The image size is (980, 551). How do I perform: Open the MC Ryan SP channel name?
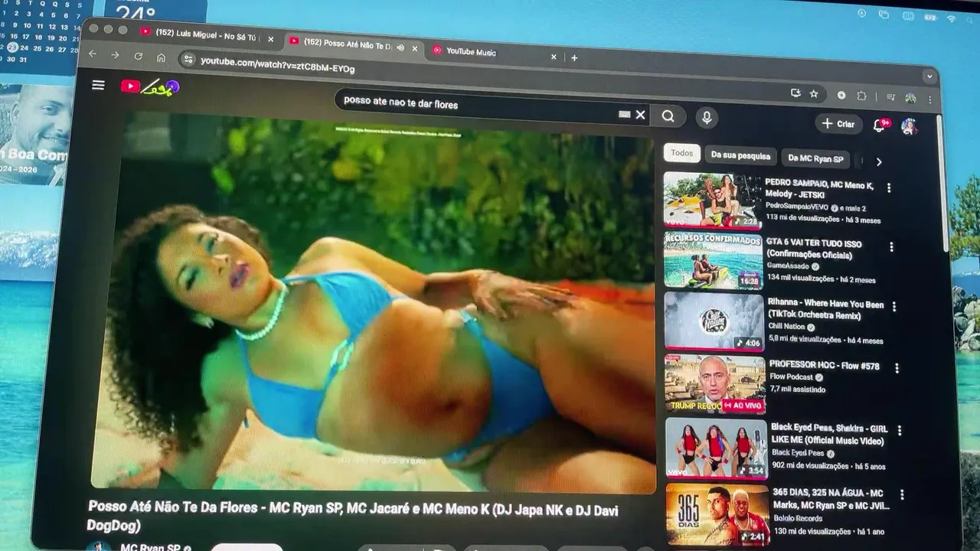(151, 547)
